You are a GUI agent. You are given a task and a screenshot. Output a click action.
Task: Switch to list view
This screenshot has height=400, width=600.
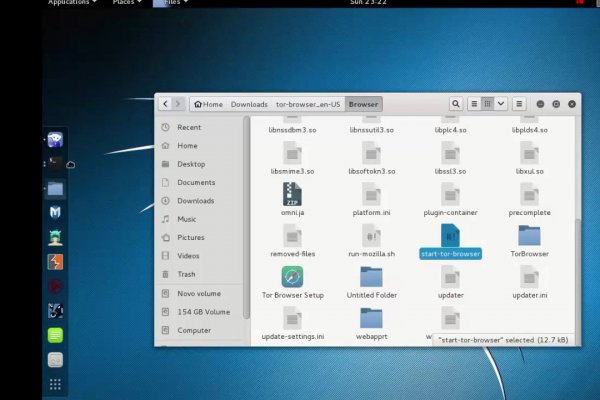tap(474, 104)
